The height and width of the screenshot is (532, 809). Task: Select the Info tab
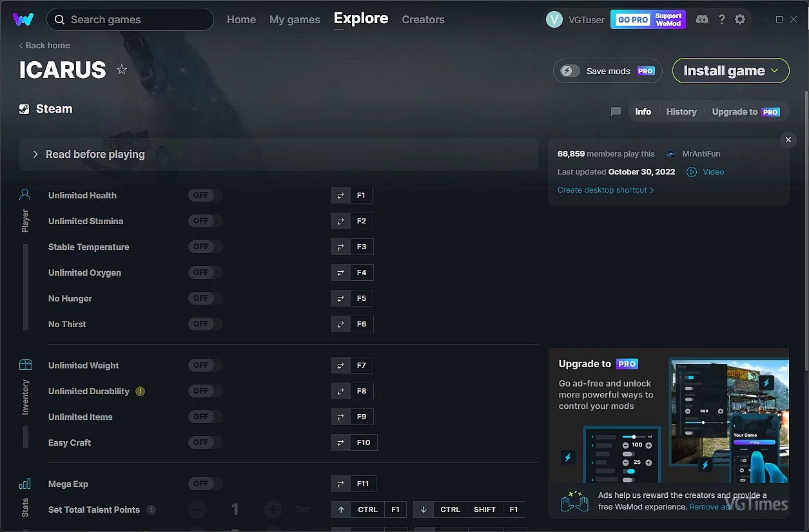click(x=643, y=111)
